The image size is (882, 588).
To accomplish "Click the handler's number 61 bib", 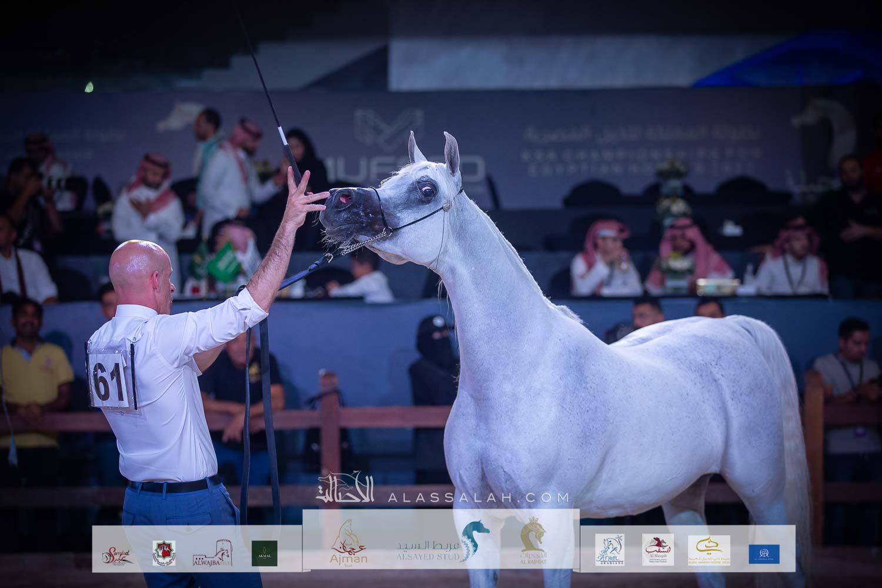I will (x=109, y=380).
